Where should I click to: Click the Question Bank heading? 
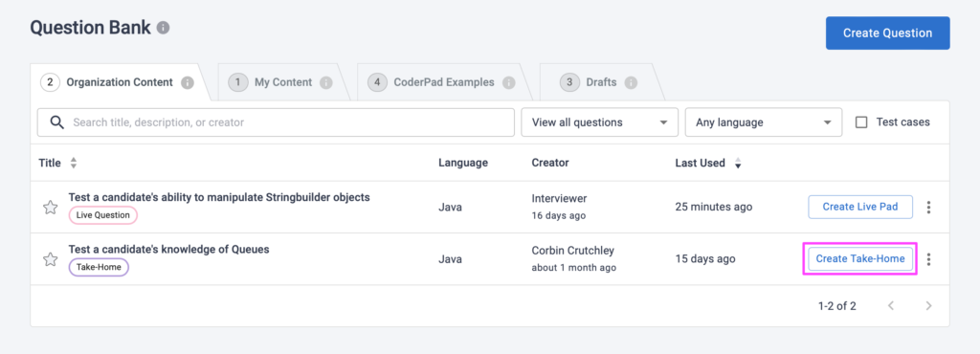(x=91, y=28)
